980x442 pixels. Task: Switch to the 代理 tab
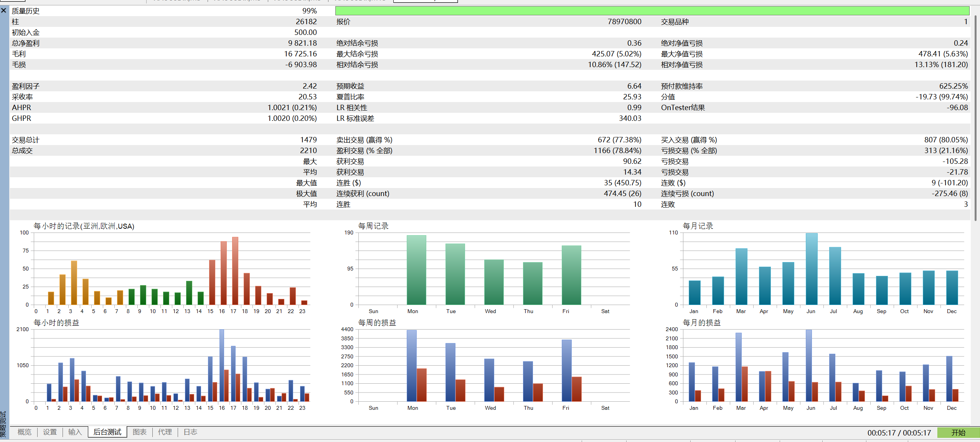(165, 432)
